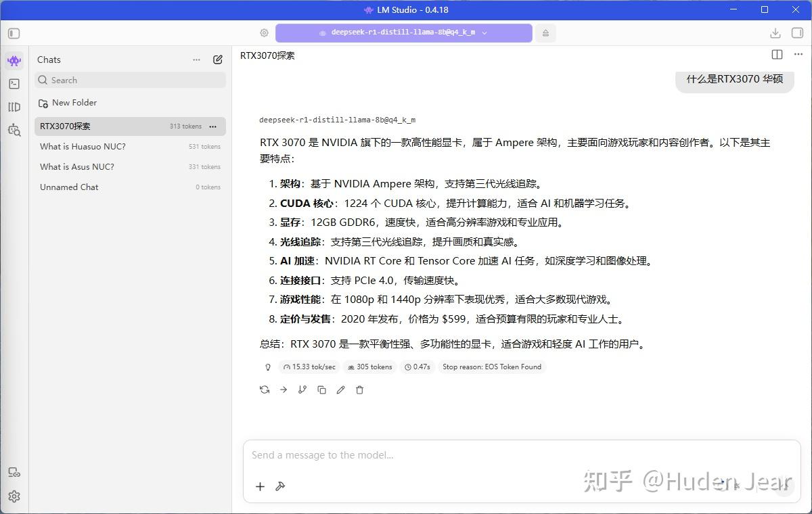Viewport: 812px width, 514px height.
Task: Open the What is Huasuo NUC? chat
Action: pos(130,147)
